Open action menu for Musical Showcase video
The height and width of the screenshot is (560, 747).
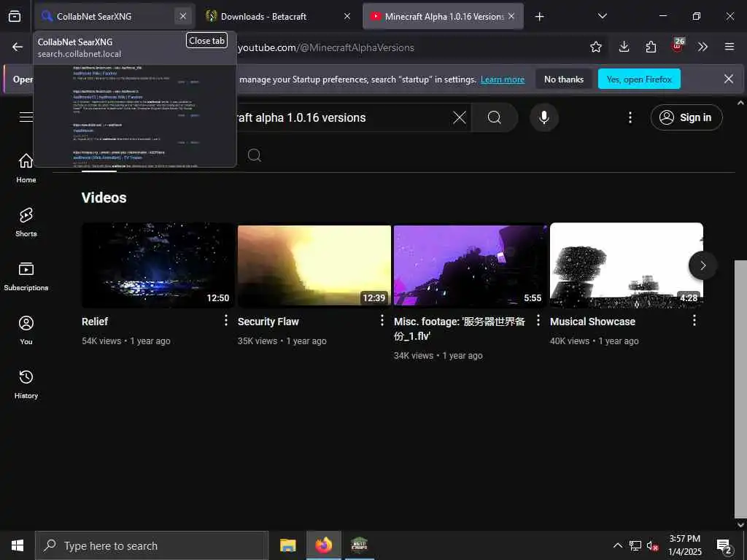694,321
